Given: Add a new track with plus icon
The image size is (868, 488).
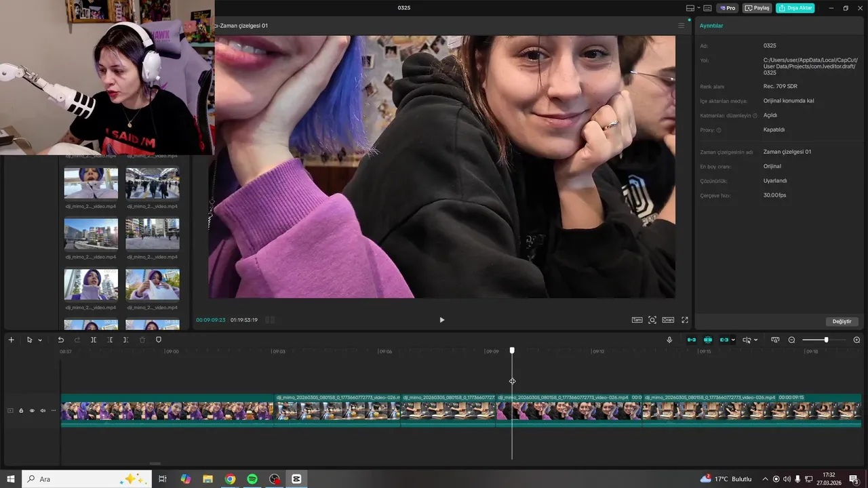Looking at the screenshot, I should 11,340.
